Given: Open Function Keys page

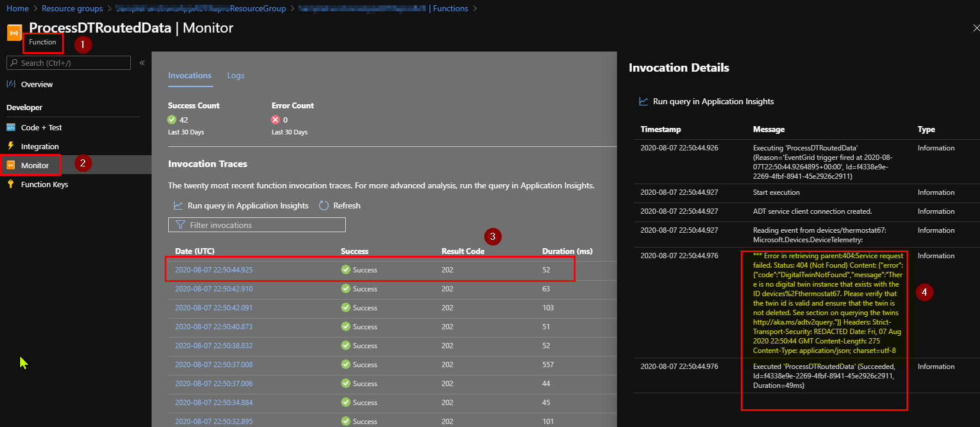Looking at the screenshot, I should pyautogui.click(x=44, y=184).
